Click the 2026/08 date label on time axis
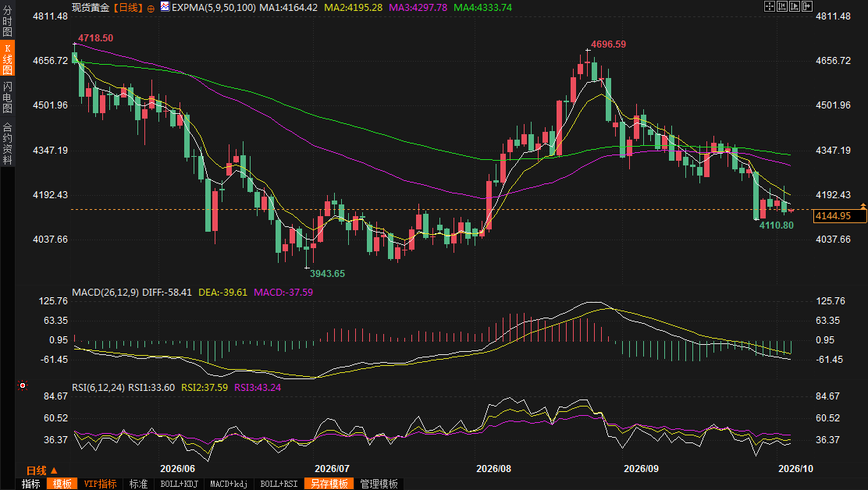This screenshot has height=490, width=868. point(494,468)
